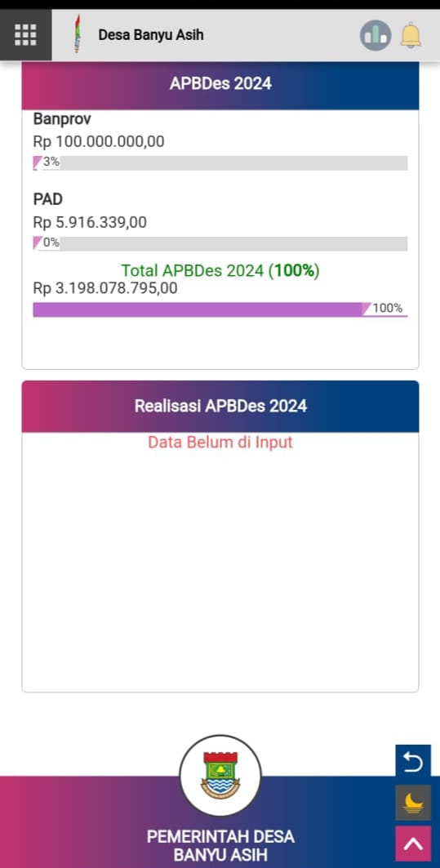Jump to top with up chevron
The height and width of the screenshot is (868, 440).
click(413, 843)
